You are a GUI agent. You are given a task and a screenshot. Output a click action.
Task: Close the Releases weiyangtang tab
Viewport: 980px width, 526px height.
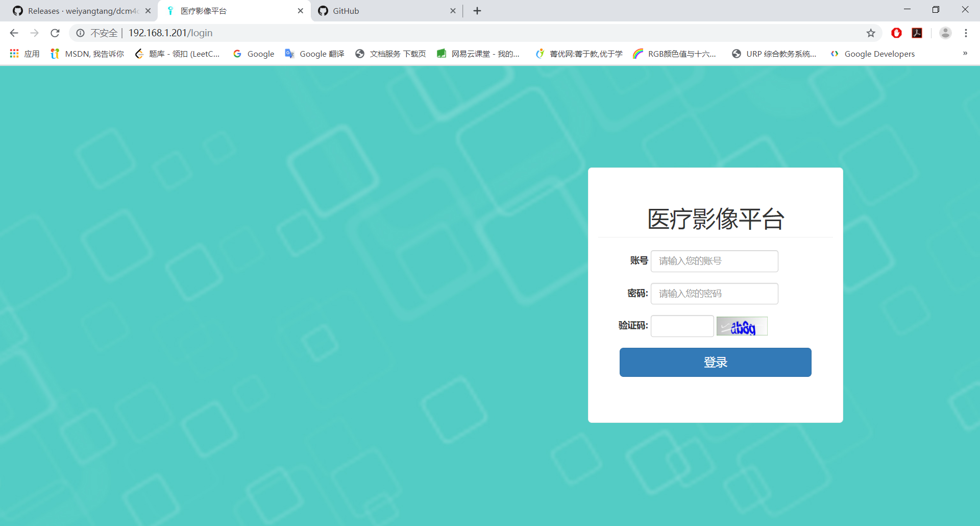tap(148, 11)
